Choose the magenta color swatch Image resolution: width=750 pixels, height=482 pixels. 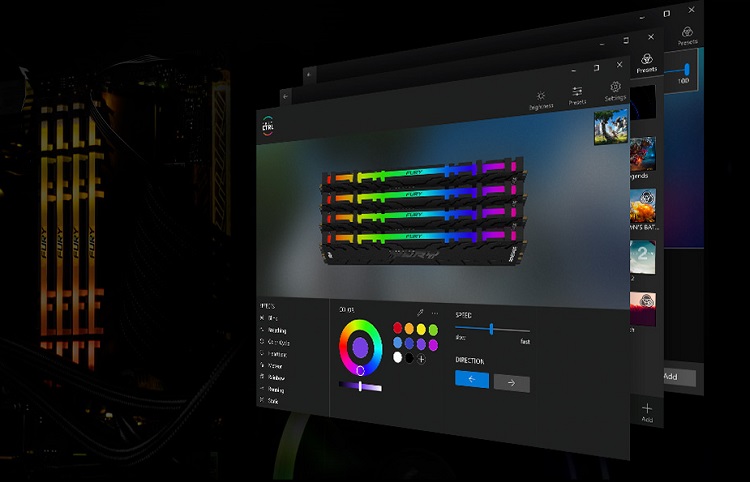(x=433, y=345)
